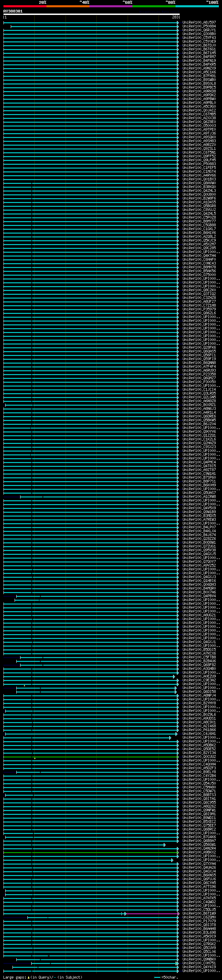This screenshot has height=980, width=222.
Task: Select UniRef100_Q7XYA4 label
Action: coord(199,864)
